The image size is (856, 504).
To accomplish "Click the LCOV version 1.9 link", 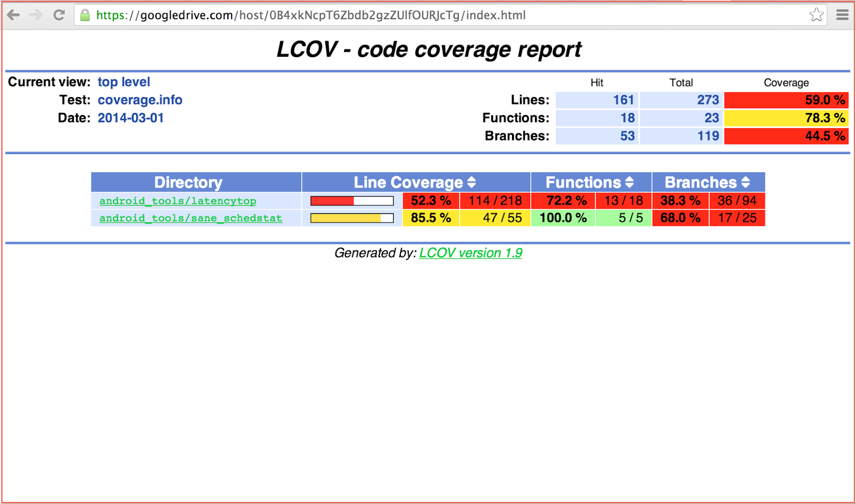I will click(x=470, y=253).
